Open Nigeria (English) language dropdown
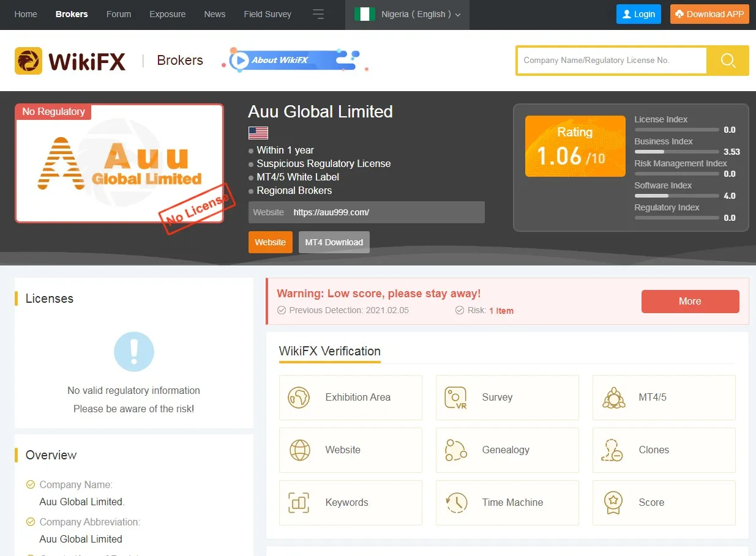 pyautogui.click(x=407, y=14)
